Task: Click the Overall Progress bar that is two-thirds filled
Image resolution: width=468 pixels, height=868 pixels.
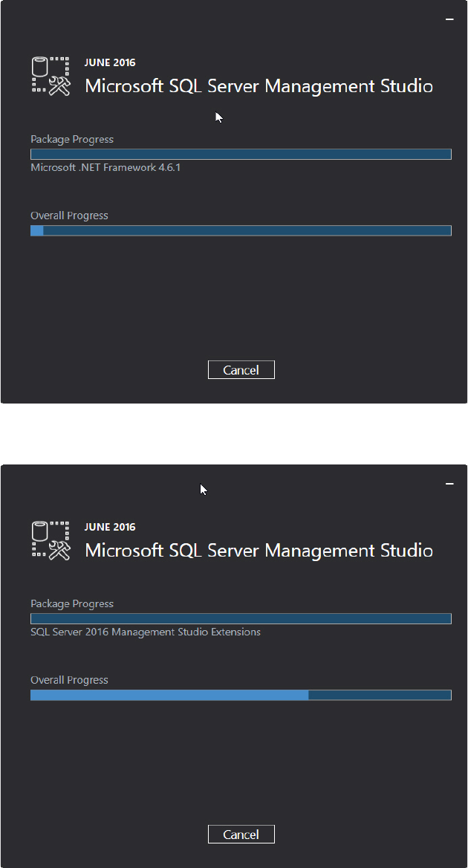Action: coord(241,695)
